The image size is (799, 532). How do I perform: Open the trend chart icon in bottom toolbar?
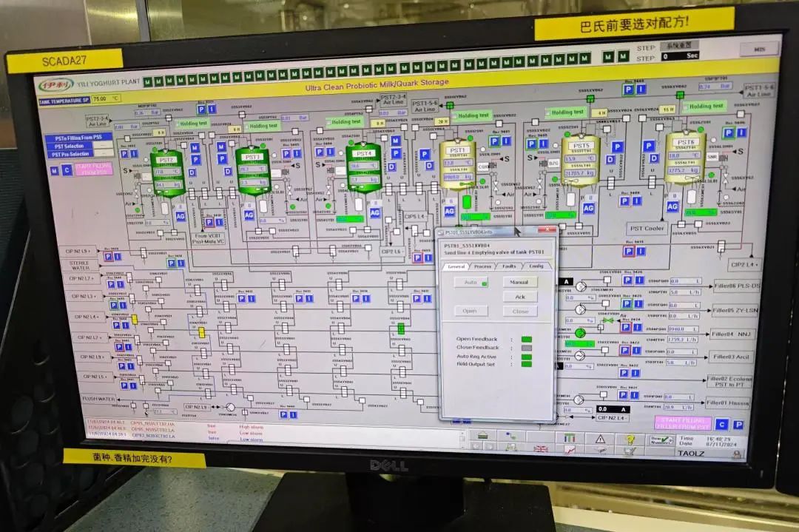tap(570, 449)
